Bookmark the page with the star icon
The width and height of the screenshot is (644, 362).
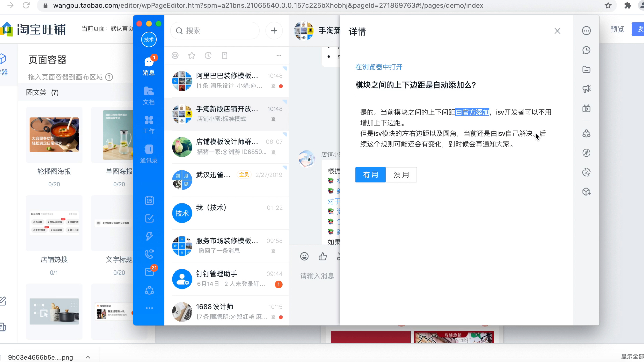tap(608, 5)
